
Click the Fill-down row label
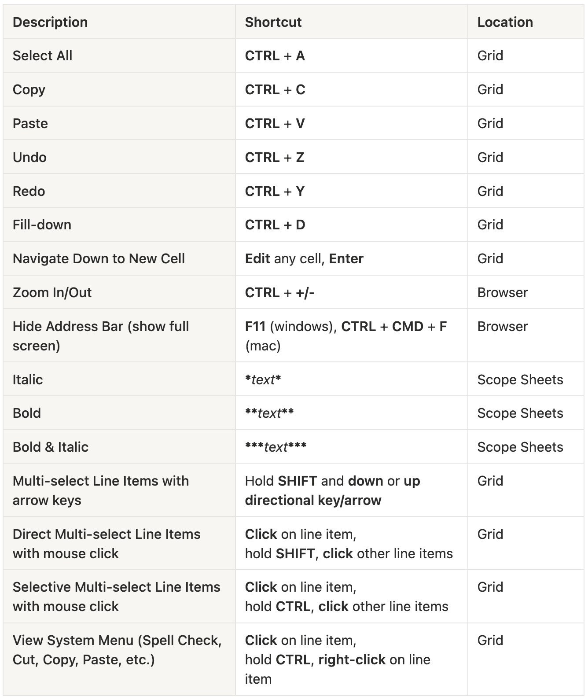coord(42,225)
